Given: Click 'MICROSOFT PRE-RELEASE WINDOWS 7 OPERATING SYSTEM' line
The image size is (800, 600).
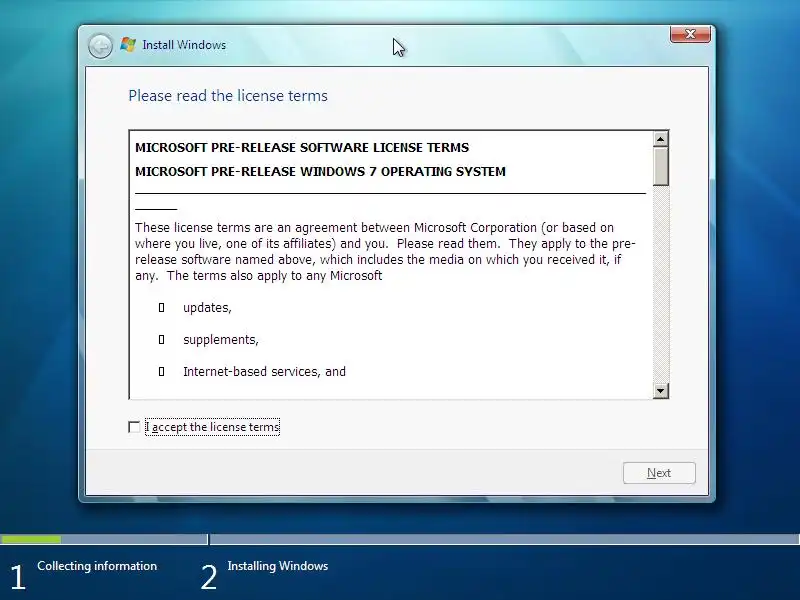Looking at the screenshot, I should [320, 171].
